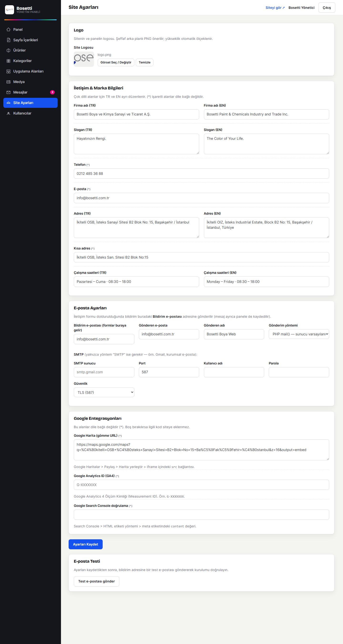Screen dimensions: 343x644
Task: Open the Gönderim yöntemi dropdown
Action: coord(299,334)
